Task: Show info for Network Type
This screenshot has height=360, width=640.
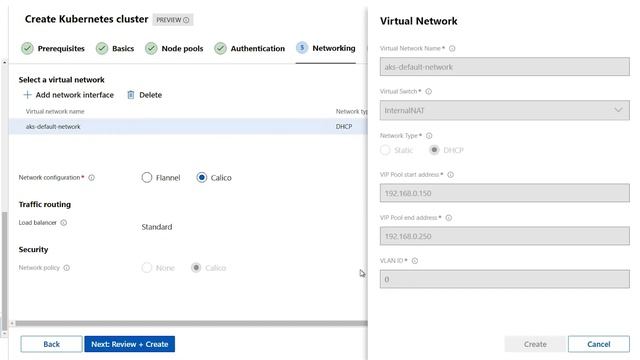Action: [429, 136]
